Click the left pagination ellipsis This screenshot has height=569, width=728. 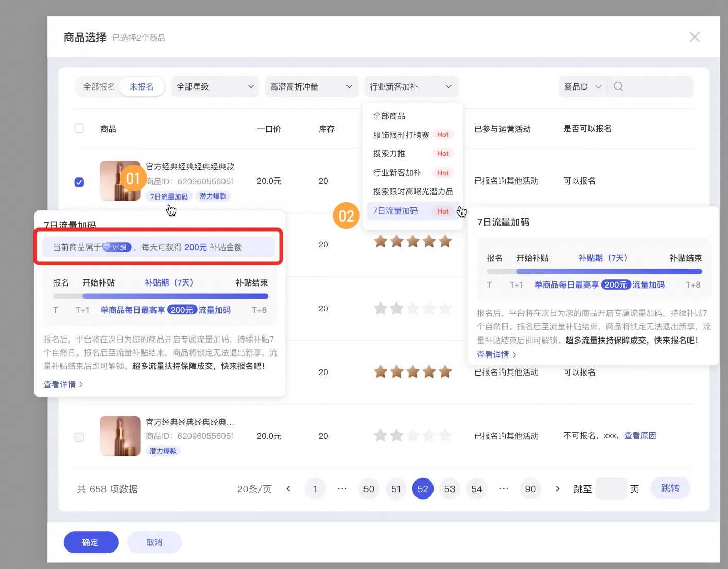tap(342, 489)
